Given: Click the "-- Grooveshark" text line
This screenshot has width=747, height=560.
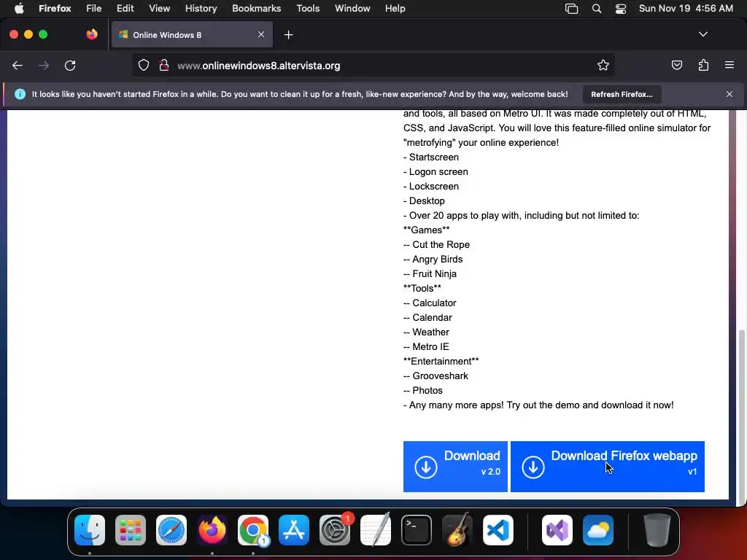Looking at the screenshot, I should pos(436,376).
